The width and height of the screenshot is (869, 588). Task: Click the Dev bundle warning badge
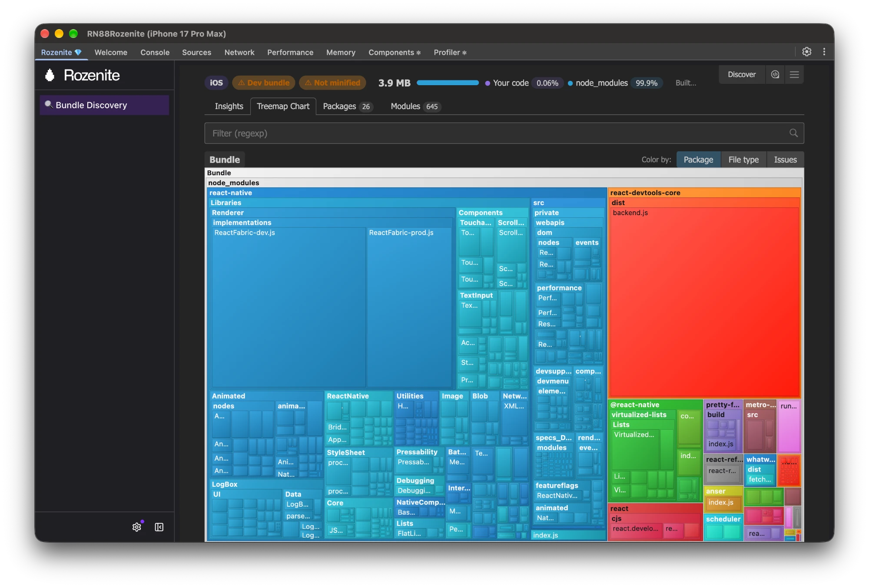pos(264,83)
